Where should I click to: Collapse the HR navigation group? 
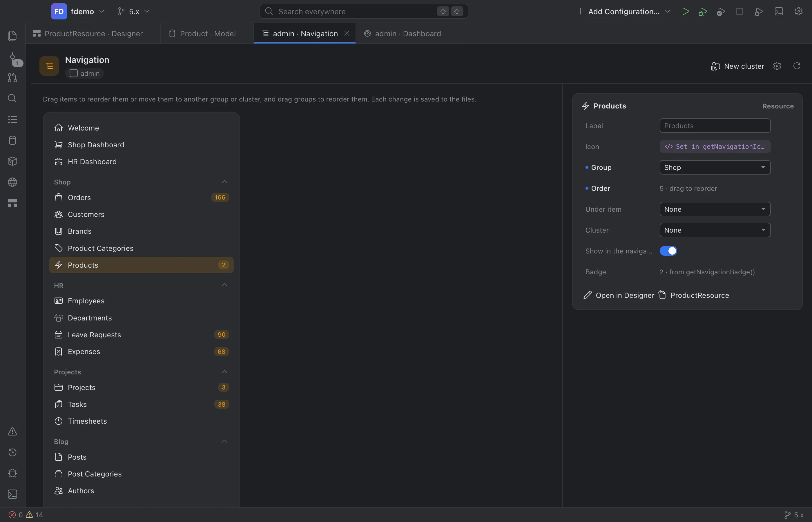coord(224,285)
